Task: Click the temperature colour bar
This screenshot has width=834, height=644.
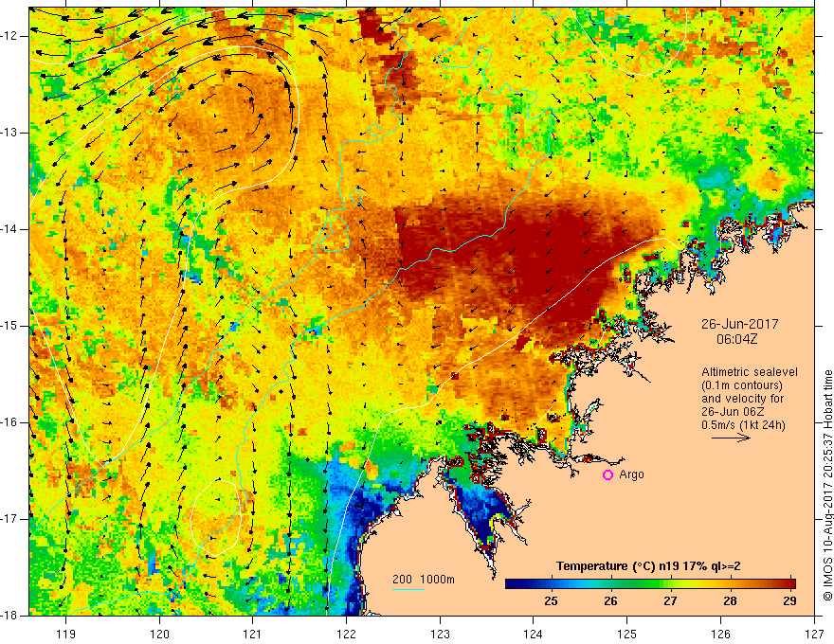Action: [650, 584]
